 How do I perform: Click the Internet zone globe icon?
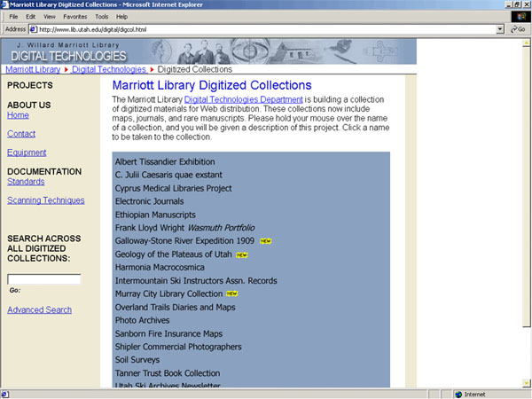458,395
